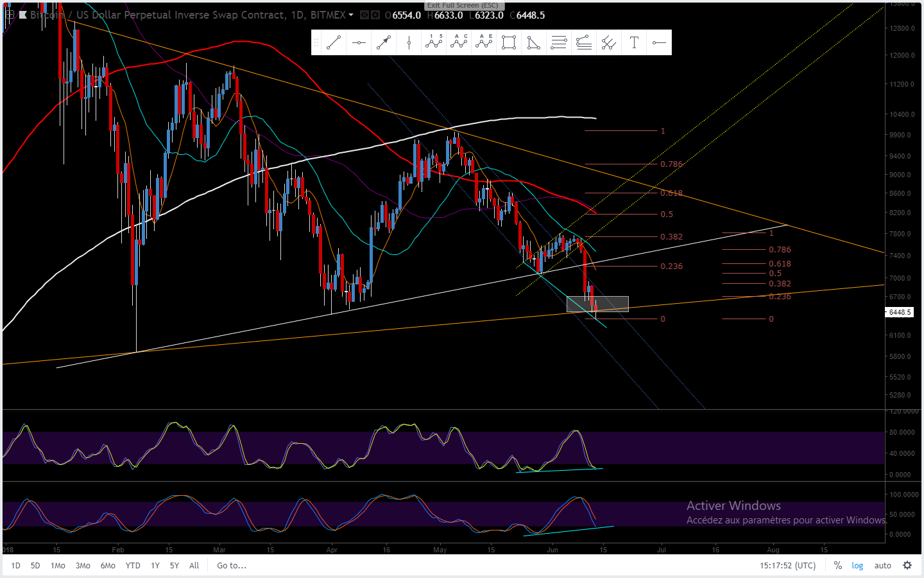Viewport: 924px width, 578px height.
Task: Select the Trend Line drawing tool
Action: 334,43
